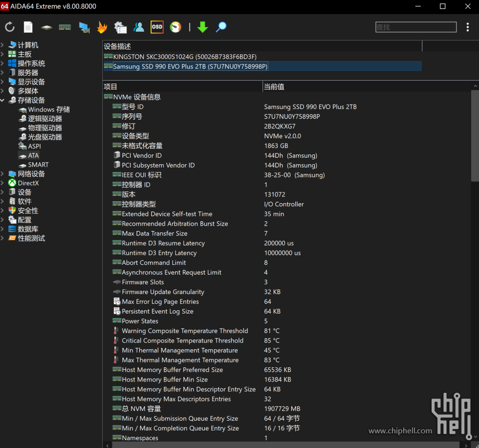Click the OSD panel icon
479x448 pixels.
(x=157, y=27)
